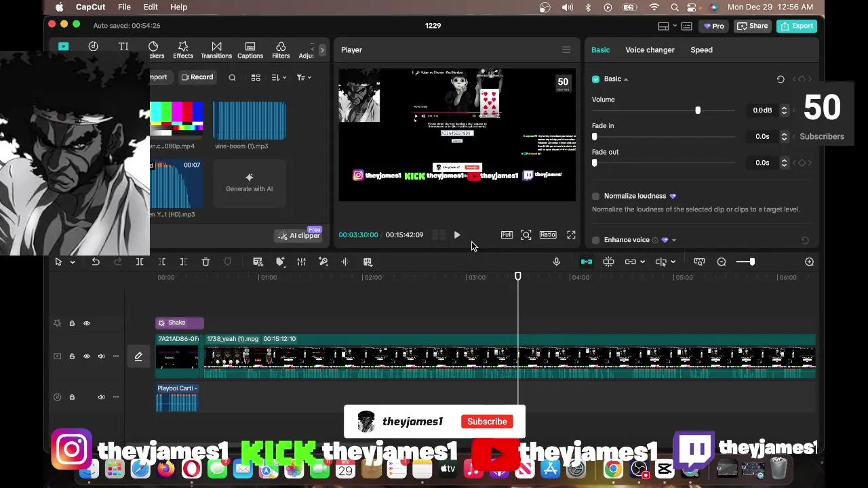Screen dimensions: 868x488
Task: Toggle main track magnet
Action: (587, 262)
